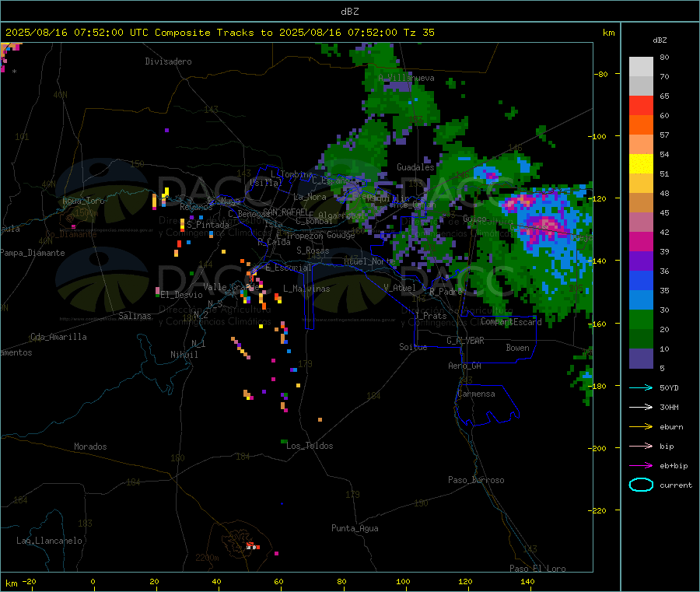Select the light gray 70–80 dBZ band

coord(641,67)
